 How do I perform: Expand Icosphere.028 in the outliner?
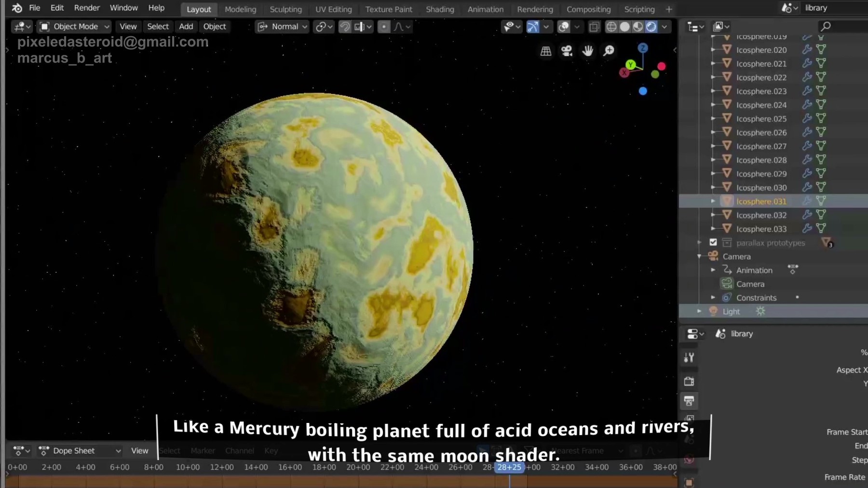point(713,160)
